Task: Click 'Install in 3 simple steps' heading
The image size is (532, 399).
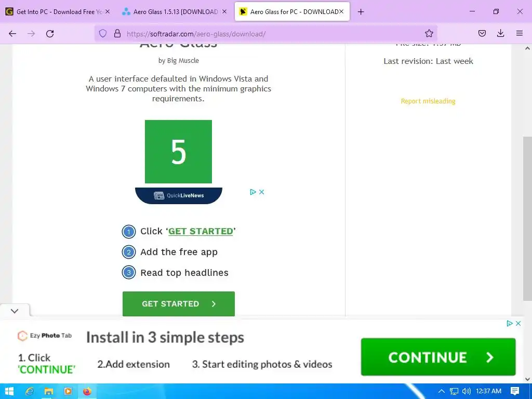Action: [x=165, y=338]
